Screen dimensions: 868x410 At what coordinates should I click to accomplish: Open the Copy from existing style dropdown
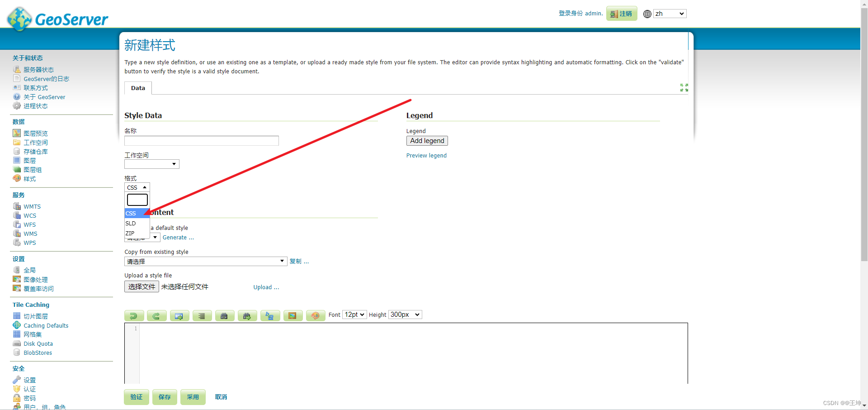pos(206,261)
